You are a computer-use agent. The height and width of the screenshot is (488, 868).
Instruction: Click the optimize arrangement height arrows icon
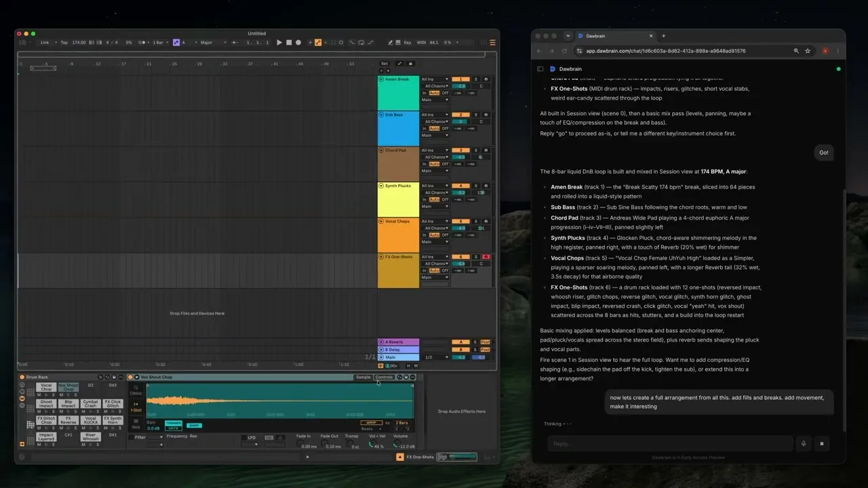click(x=399, y=64)
